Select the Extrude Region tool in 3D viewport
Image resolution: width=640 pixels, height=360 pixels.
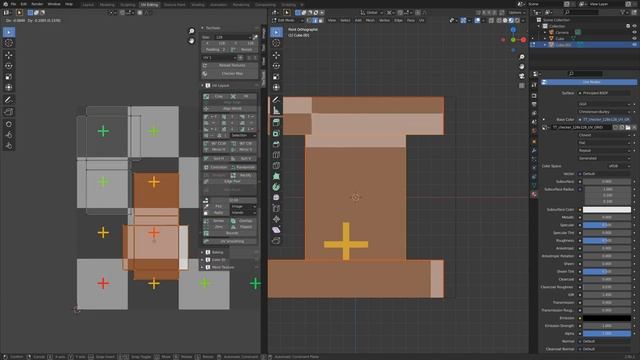click(276, 122)
